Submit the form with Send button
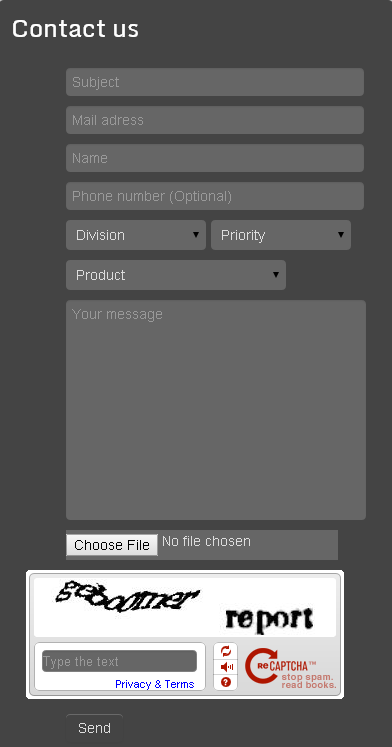The image size is (392, 747). 94,728
